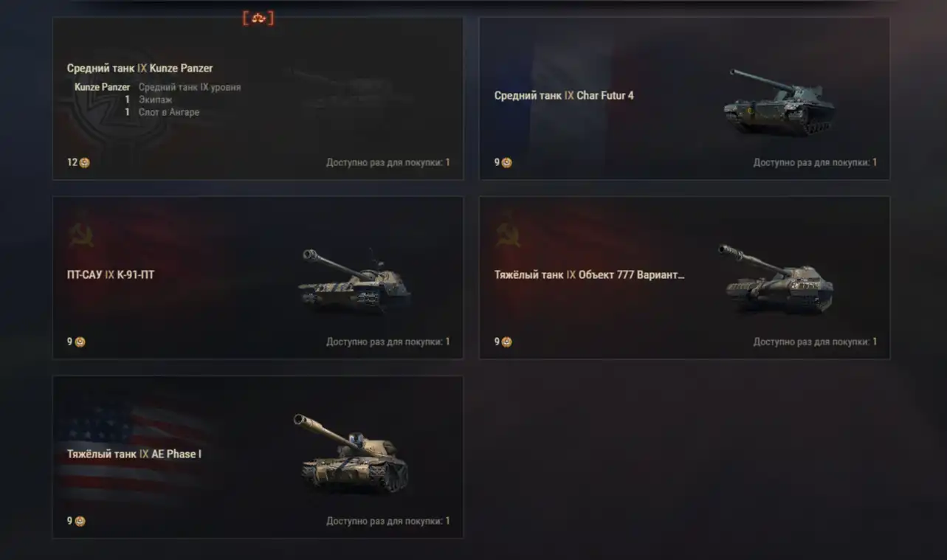Image resolution: width=947 pixels, height=560 pixels.
Task: Open the Тяжёлый танк IX Объект 777 title
Action: coord(590,274)
